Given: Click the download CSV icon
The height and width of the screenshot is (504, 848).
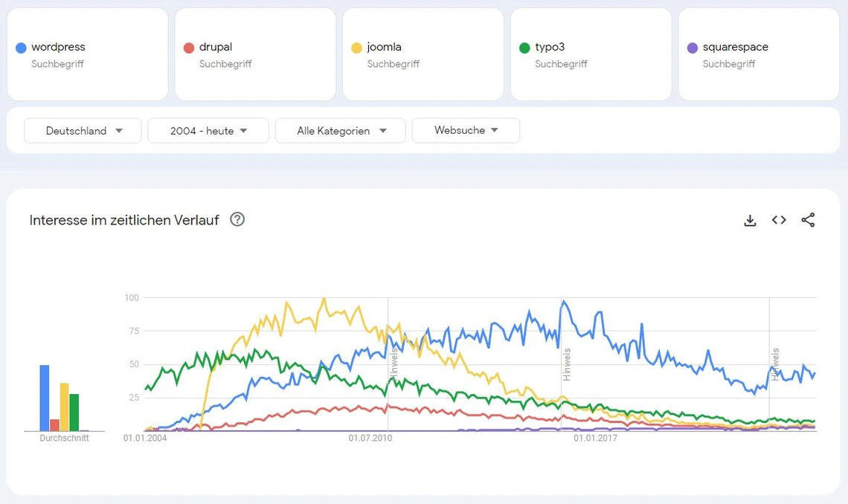Looking at the screenshot, I should [750, 220].
